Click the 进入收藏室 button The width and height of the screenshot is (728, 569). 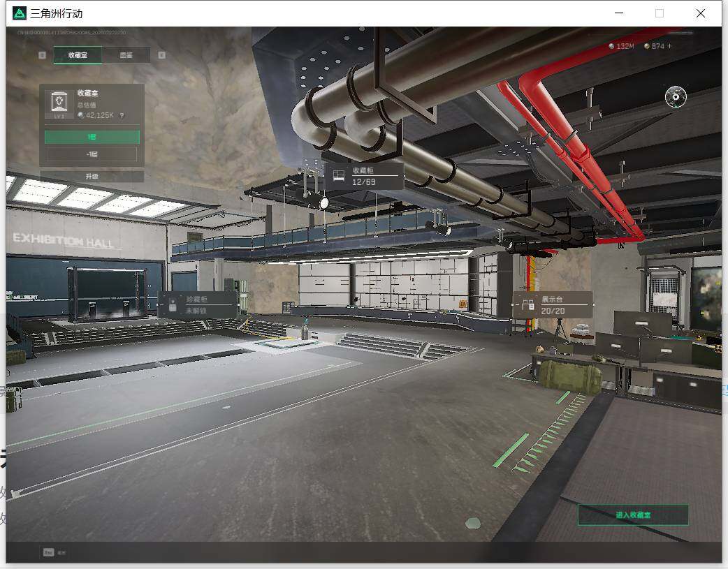click(x=633, y=515)
